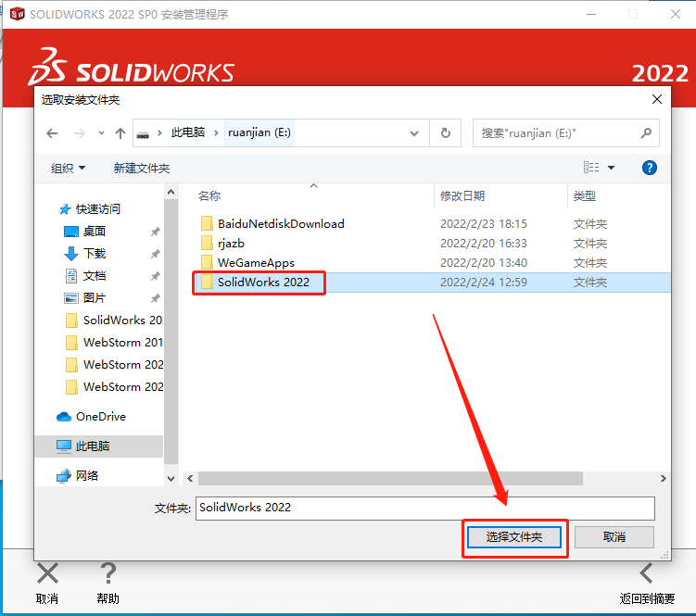Click the pin icon beside 图片
The image size is (696, 616).
[x=155, y=298]
